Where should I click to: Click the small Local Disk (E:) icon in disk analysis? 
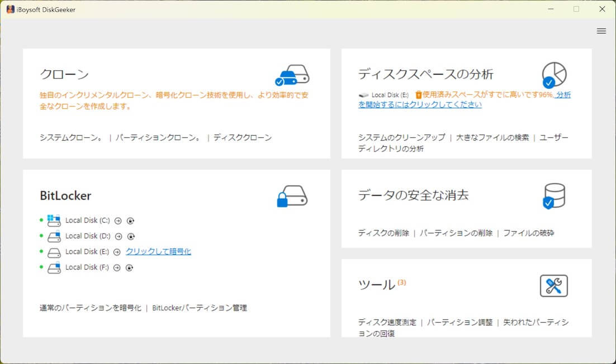(x=363, y=95)
